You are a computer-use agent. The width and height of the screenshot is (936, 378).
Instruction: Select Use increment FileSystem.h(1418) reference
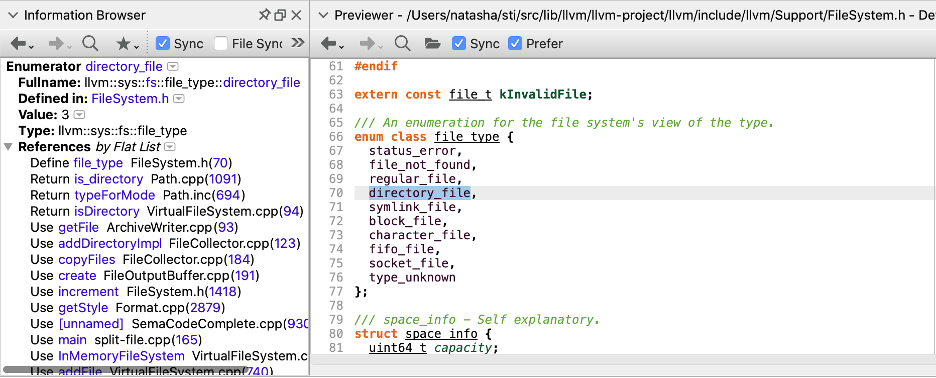click(x=136, y=292)
